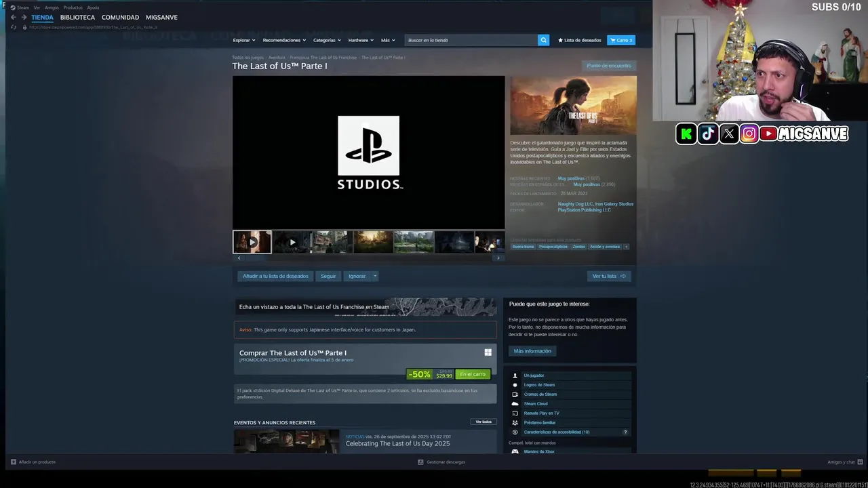
Task: Open the Ver menu
Action: tap(37, 7)
